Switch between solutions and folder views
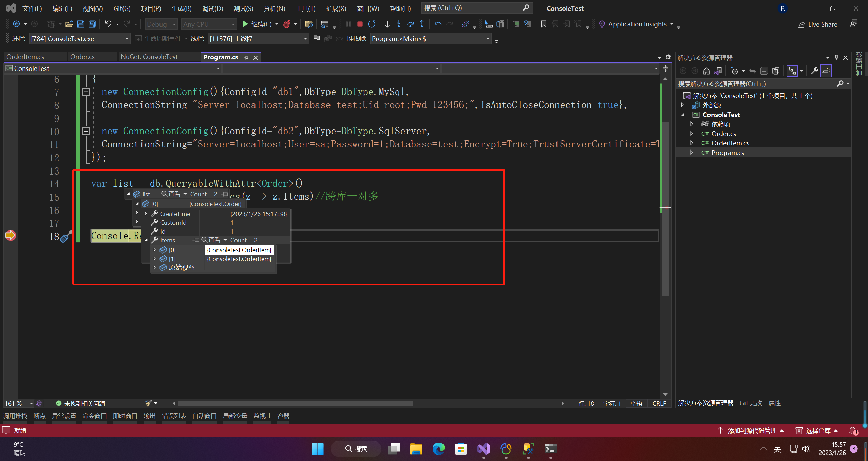This screenshot has height=461, width=868. click(718, 71)
